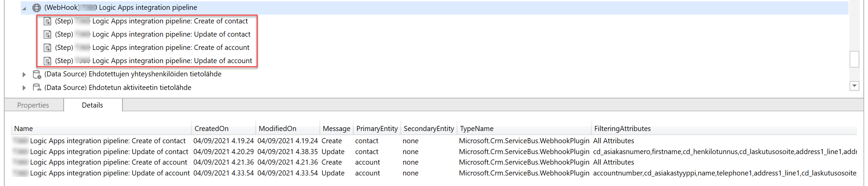868x186 pixels.
Task: Select the 'Update of account' step in tree
Action: [172, 61]
